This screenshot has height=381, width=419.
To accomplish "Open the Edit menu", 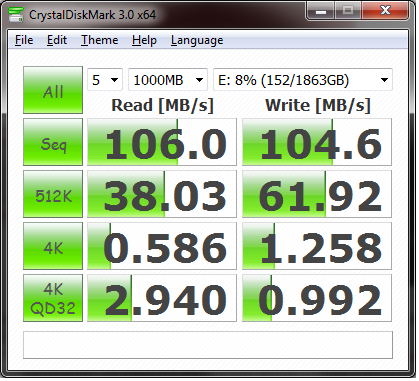I will coord(57,40).
